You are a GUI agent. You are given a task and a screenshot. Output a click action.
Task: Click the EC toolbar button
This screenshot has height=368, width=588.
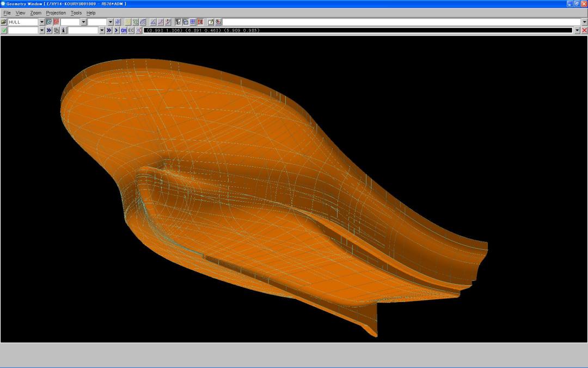131,31
